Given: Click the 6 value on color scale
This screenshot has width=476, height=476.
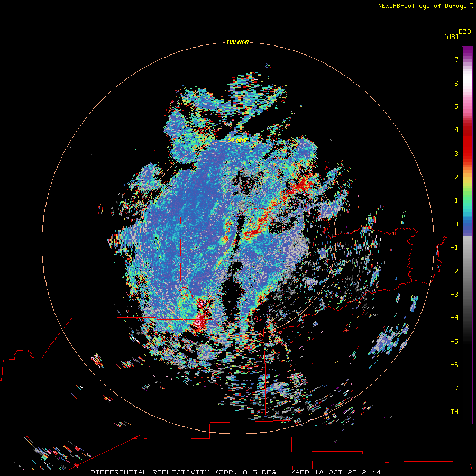Looking at the screenshot, I should pyautogui.click(x=456, y=83).
